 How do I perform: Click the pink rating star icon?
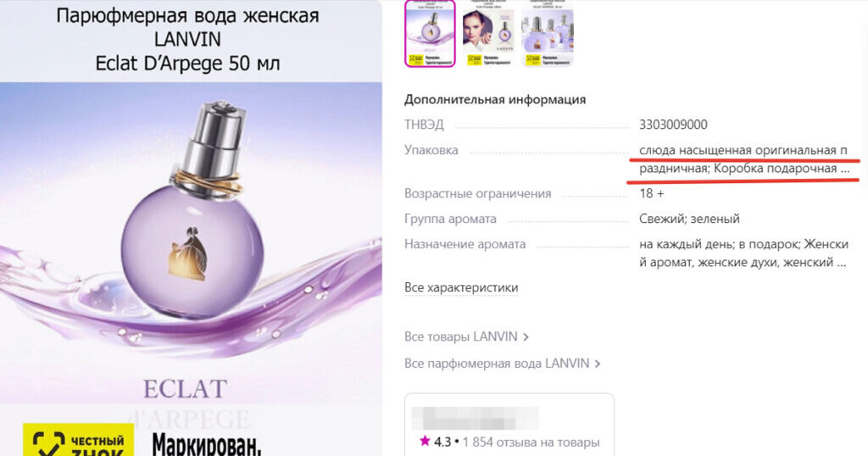pyautogui.click(x=425, y=441)
